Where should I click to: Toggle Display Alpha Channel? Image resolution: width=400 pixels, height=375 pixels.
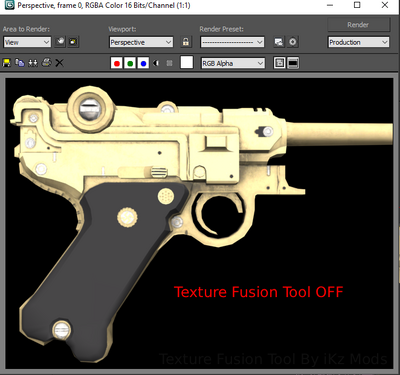[156, 63]
